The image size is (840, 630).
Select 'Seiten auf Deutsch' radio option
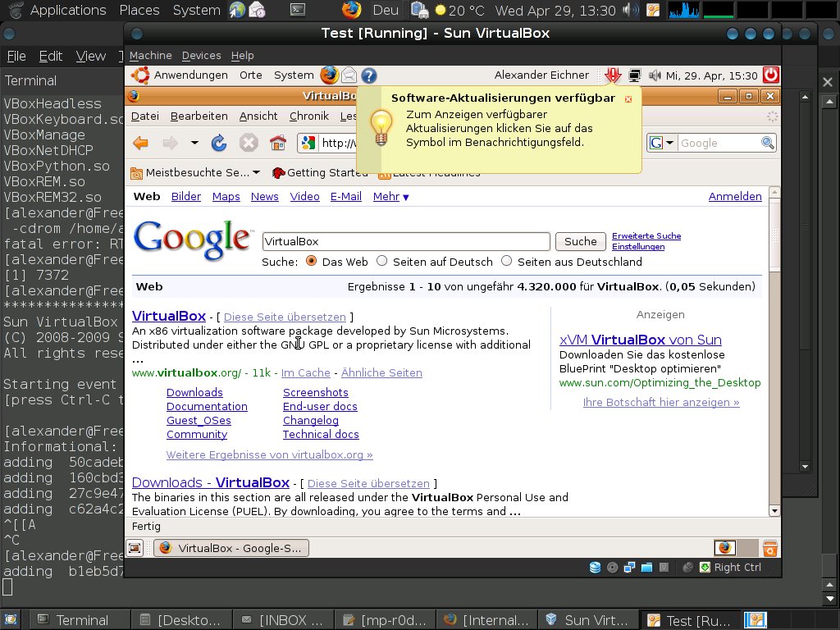[382, 262]
